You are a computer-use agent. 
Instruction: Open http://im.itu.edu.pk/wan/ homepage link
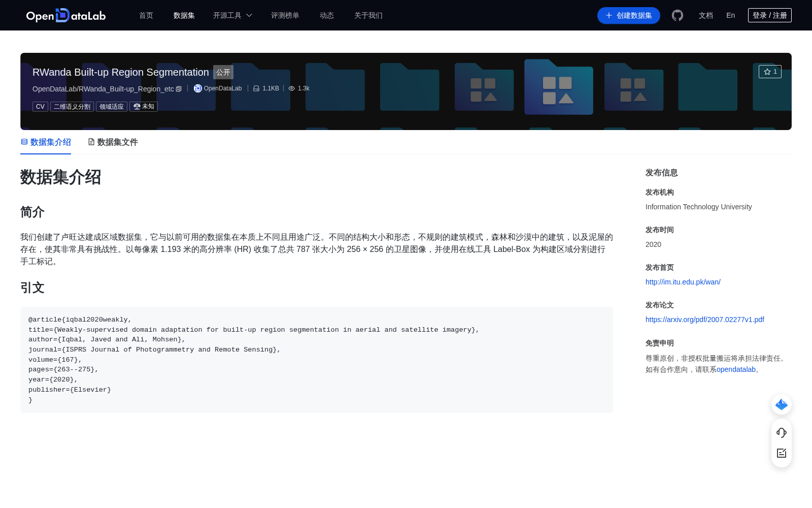coord(683,282)
